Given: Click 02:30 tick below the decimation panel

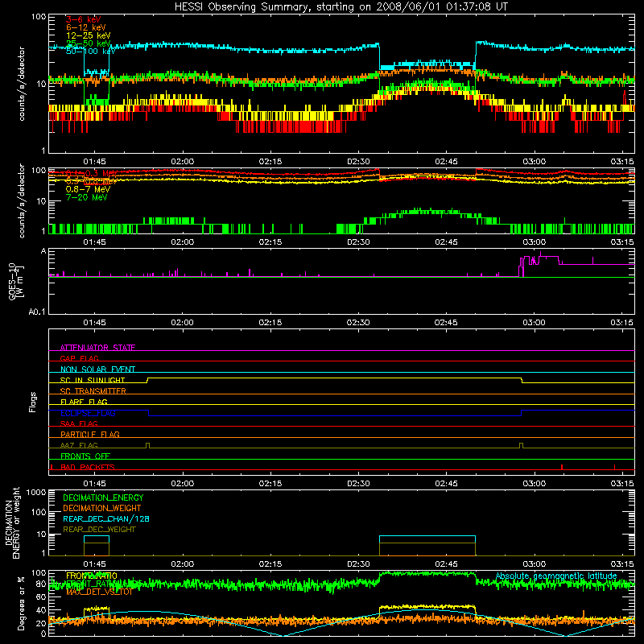Looking at the screenshot, I should 358,564.
